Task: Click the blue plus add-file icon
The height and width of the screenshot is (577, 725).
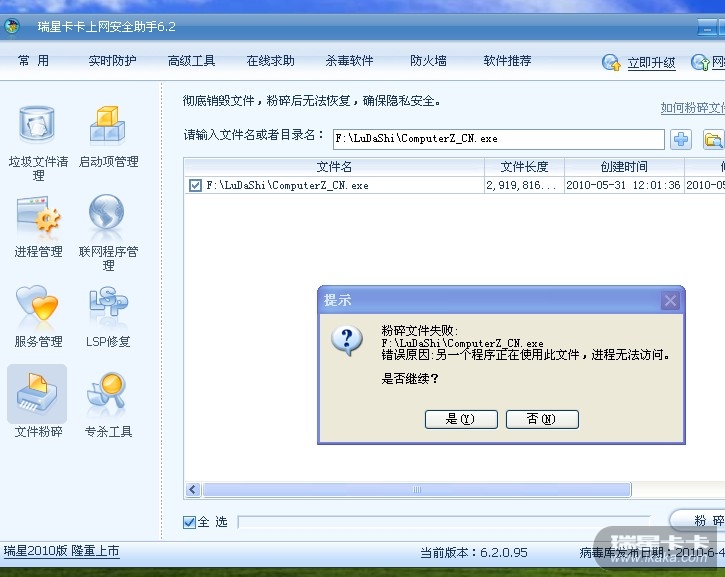Action: [681, 139]
